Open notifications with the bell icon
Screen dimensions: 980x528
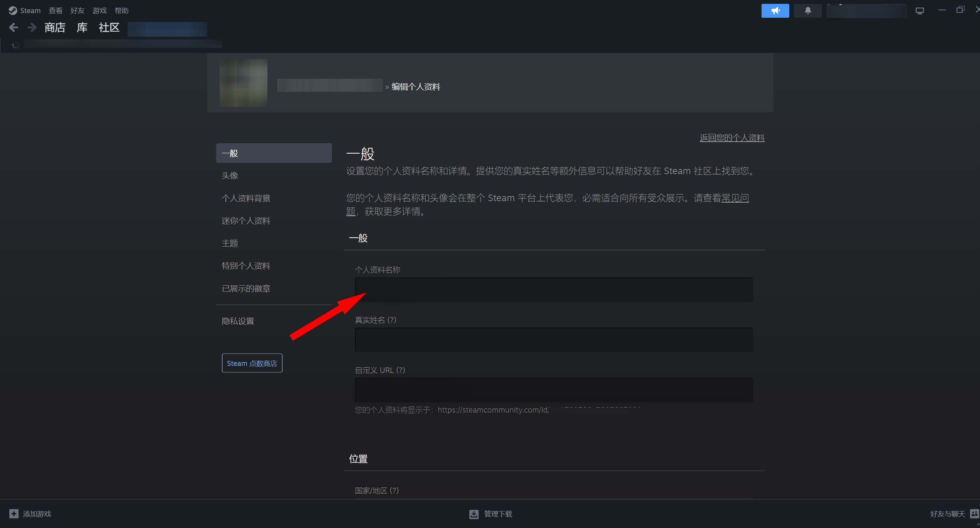coord(807,10)
